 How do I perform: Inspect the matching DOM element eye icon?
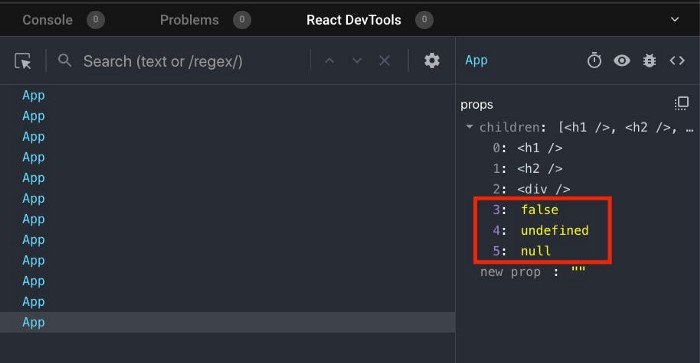[622, 60]
